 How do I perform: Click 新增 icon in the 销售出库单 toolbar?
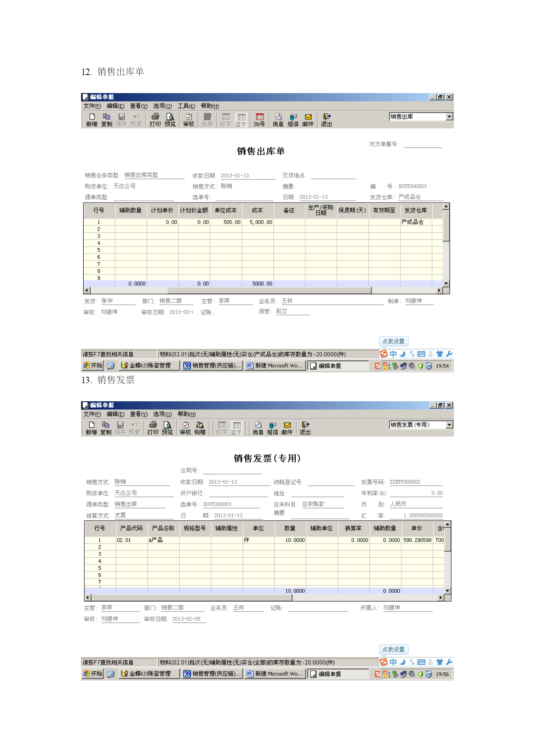(91, 120)
